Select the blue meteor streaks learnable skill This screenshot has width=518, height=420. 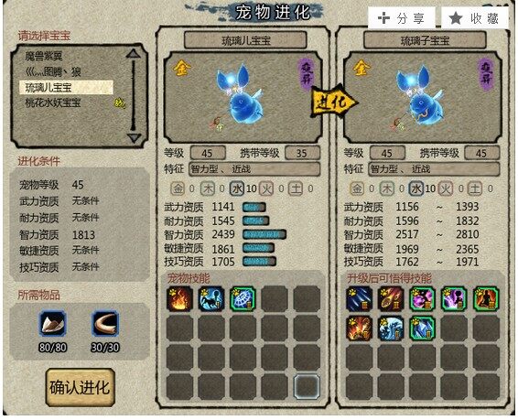pos(360,299)
